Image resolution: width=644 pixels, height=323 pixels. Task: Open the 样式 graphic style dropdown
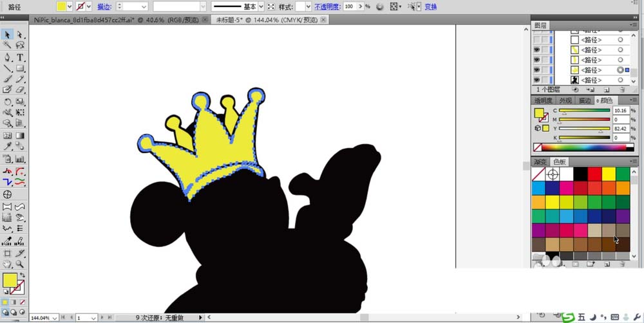[308, 6]
